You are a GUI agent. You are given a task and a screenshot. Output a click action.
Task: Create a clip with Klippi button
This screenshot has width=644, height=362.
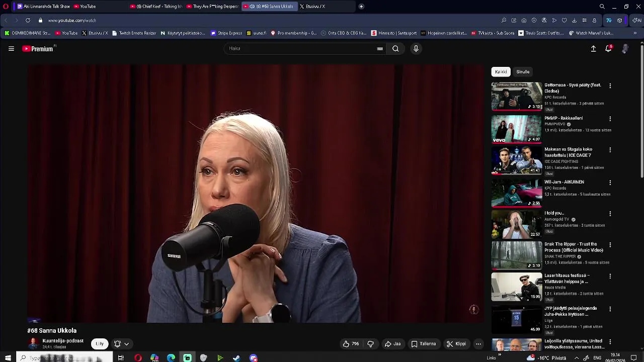coord(456,344)
